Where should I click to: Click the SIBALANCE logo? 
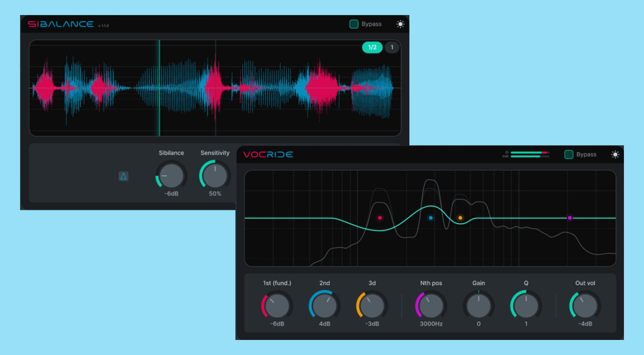tap(61, 25)
